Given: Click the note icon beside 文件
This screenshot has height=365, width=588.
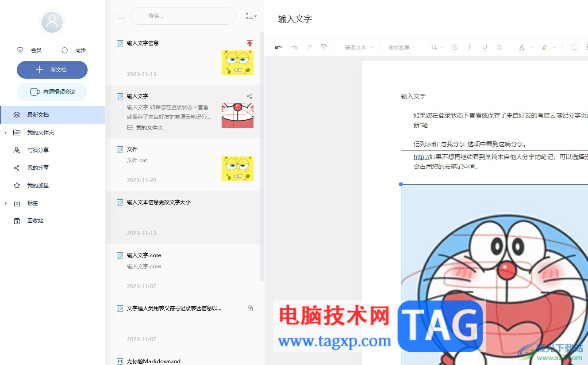Looking at the screenshot, I should pyautogui.click(x=119, y=149).
